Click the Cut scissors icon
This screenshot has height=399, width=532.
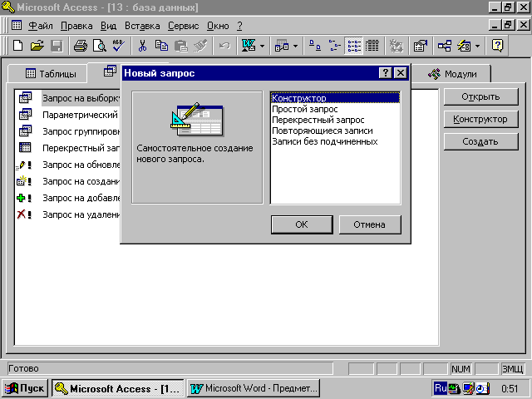coord(142,46)
